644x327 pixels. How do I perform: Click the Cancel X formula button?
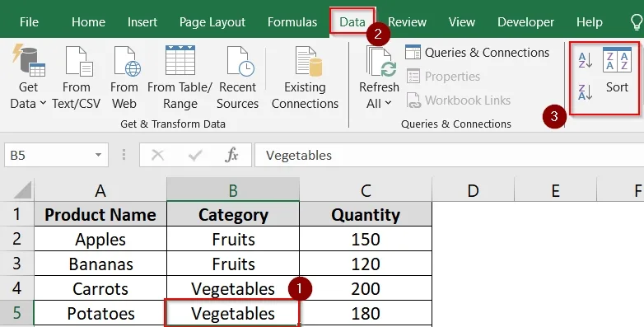[158, 156]
